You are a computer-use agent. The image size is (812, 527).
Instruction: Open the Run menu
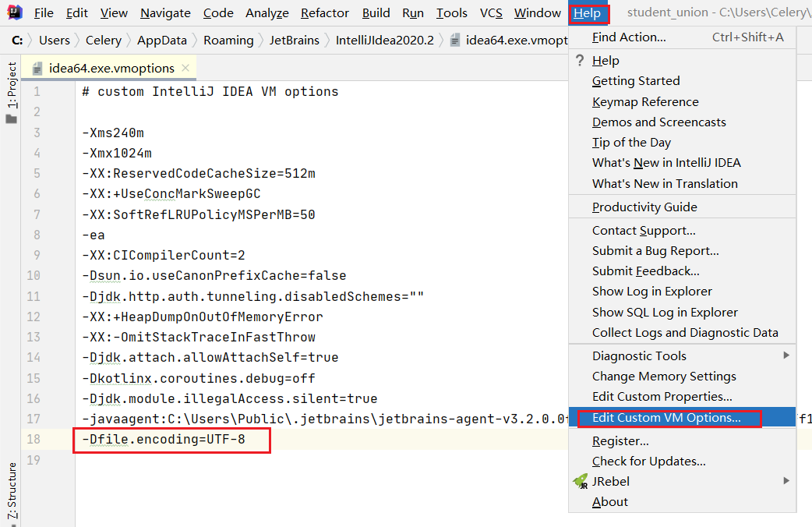413,13
